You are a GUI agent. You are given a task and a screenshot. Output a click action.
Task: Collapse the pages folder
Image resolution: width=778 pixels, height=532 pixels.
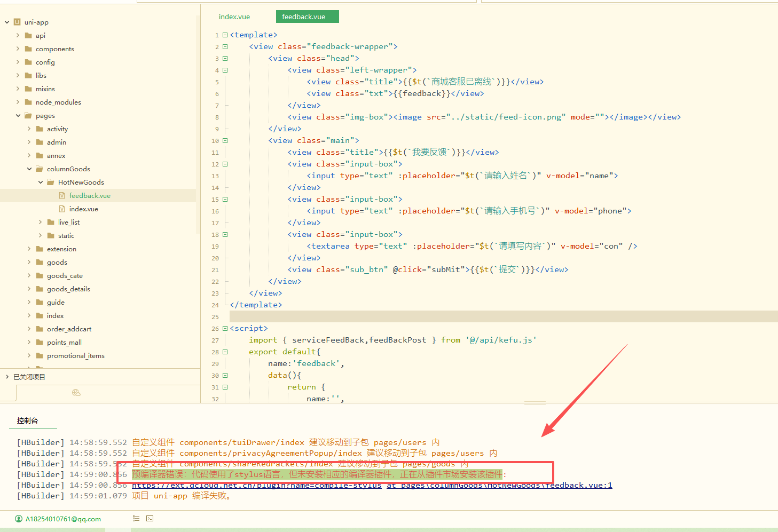tap(18, 115)
